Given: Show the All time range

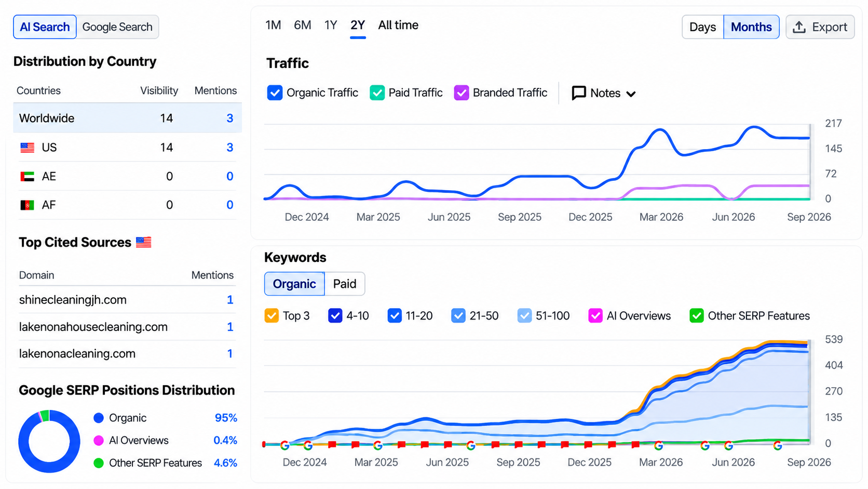Looking at the screenshot, I should (x=398, y=25).
